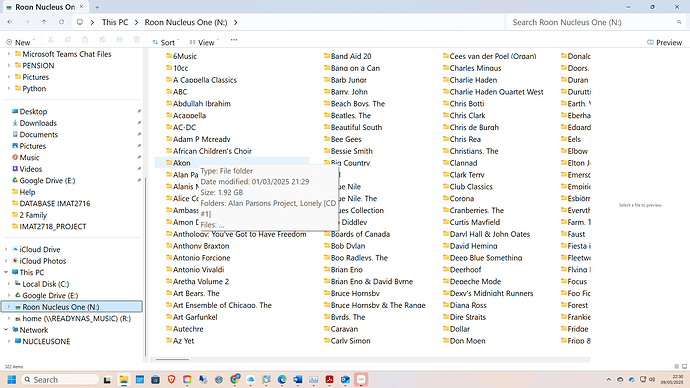Show hidden system tray icons
The image size is (690, 388).
coord(609,380)
